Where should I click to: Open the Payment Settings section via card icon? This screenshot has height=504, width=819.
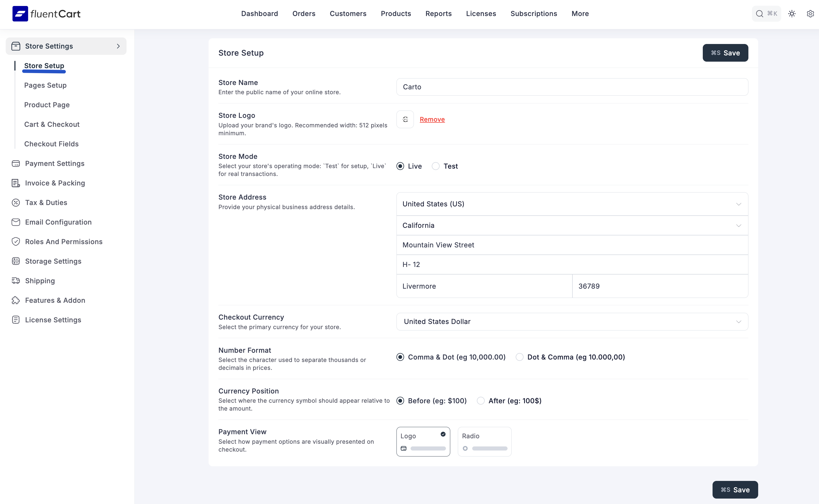click(x=16, y=163)
